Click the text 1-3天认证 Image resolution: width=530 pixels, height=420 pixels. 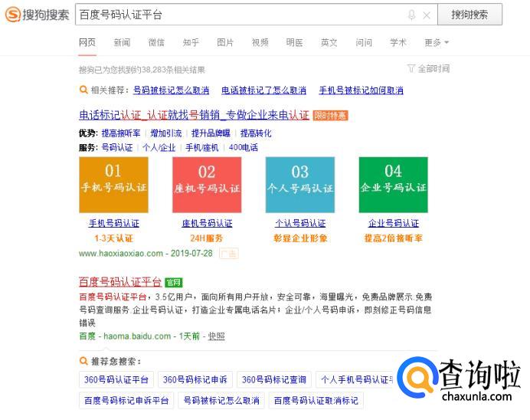coord(114,238)
